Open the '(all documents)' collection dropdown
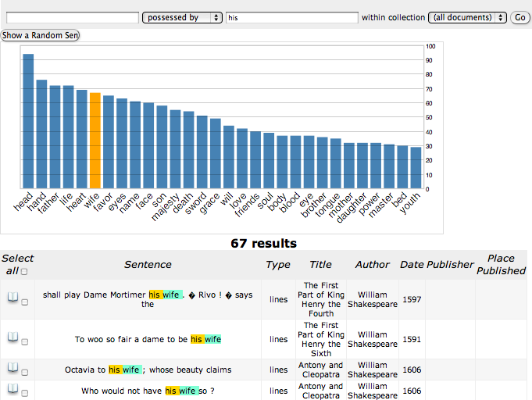The height and width of the screenshot is (400, 532). 467,18
